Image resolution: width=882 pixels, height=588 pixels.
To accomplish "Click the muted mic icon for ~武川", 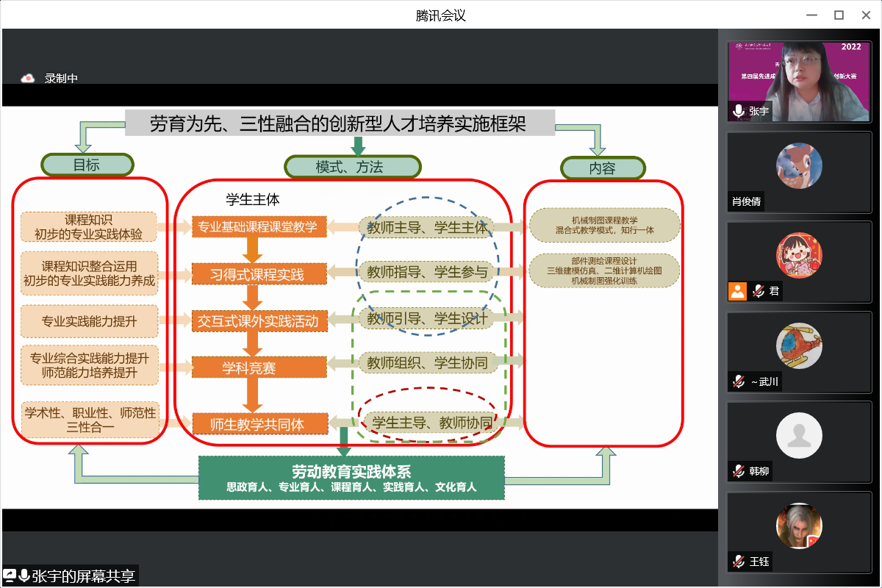I will point(739,381).
